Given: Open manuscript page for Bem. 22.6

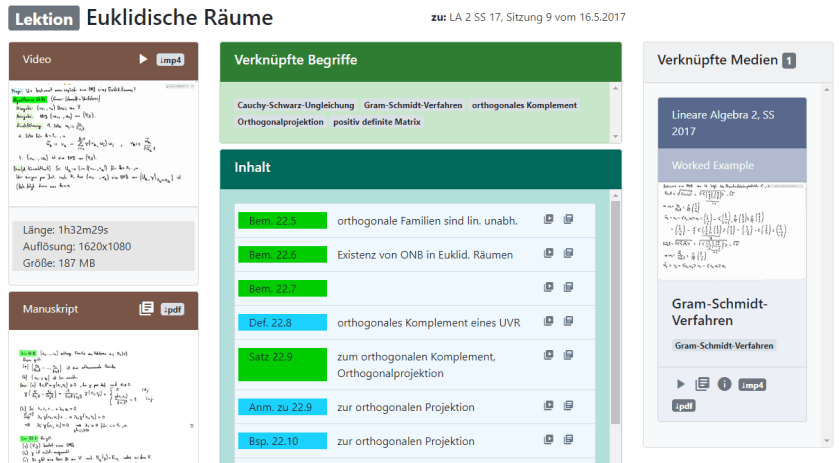Looking at the screenshot, I should coord(568,254).
